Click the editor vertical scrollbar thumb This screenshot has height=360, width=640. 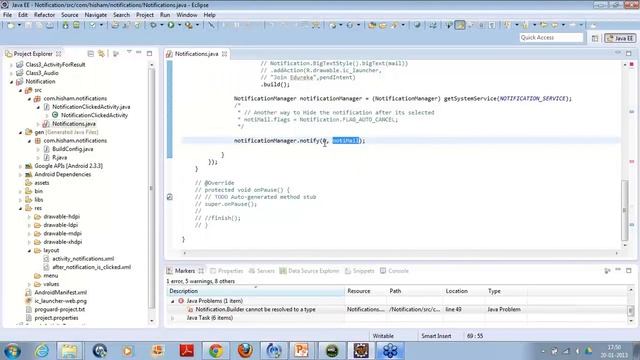click(x=624, y=210)
